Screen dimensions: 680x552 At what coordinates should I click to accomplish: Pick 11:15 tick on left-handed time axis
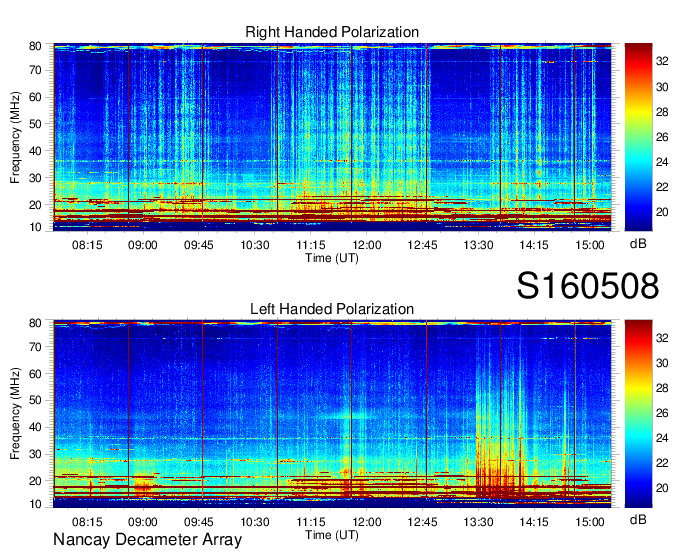tap(311, 522)
